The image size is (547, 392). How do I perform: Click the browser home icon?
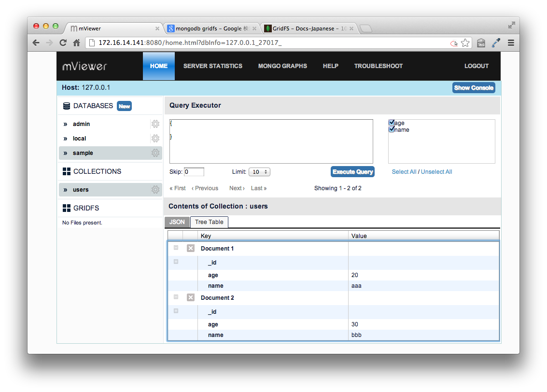pos(76,43)
